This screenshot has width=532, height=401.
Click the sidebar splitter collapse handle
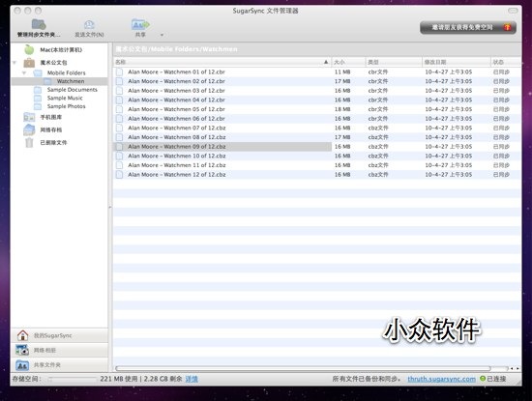110,207
